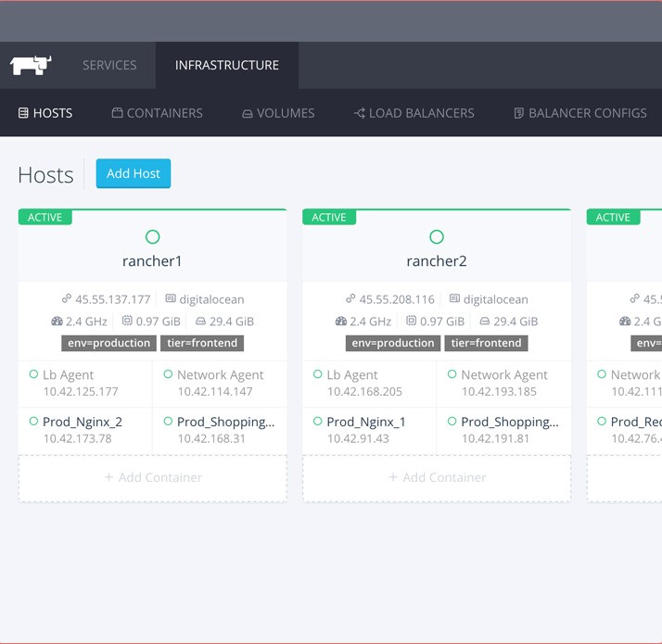Click rancher1 host state circle icon
The height and width of the screenshot is (644, 662).
pos(152,237)
